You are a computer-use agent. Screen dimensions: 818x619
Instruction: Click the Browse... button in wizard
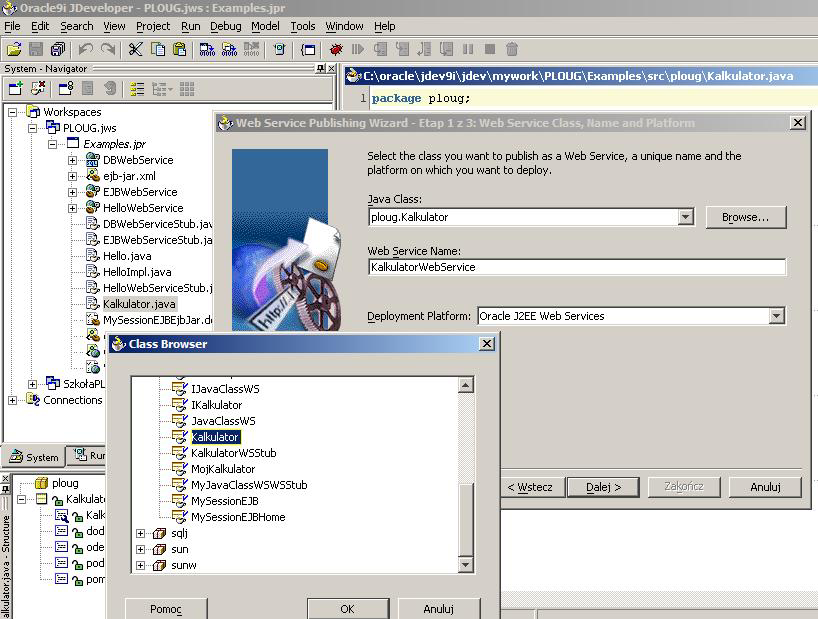[x=745, y=217]
